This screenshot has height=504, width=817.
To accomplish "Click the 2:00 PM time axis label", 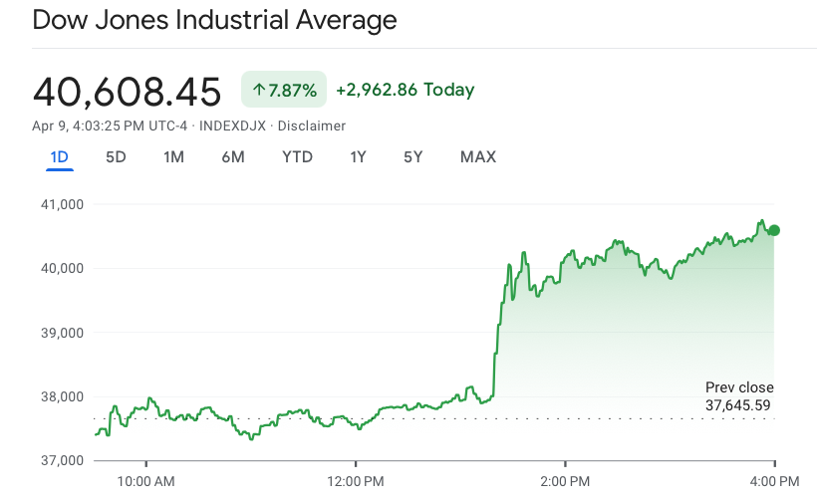I will (565, 481).
